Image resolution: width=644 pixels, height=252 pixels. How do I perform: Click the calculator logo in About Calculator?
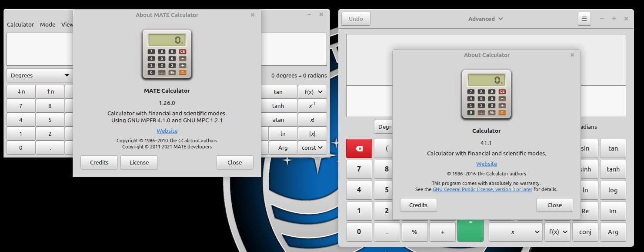(x=486, y=94)
